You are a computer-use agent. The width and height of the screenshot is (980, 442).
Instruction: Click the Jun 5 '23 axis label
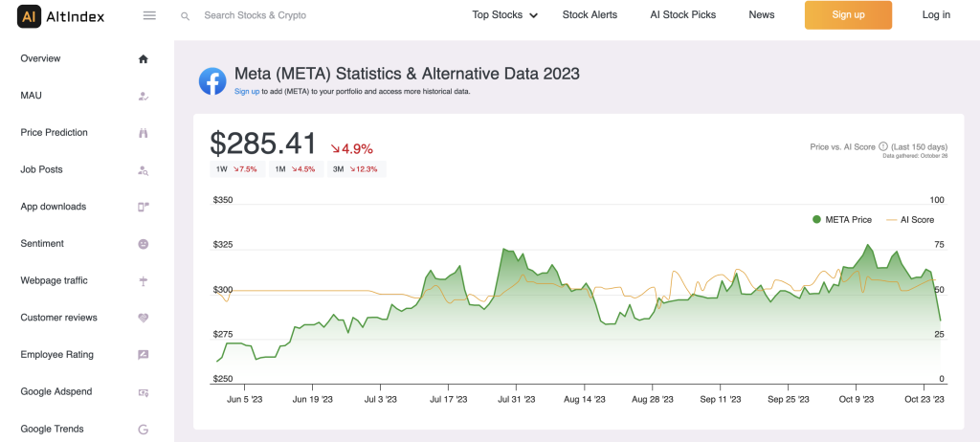244,400
